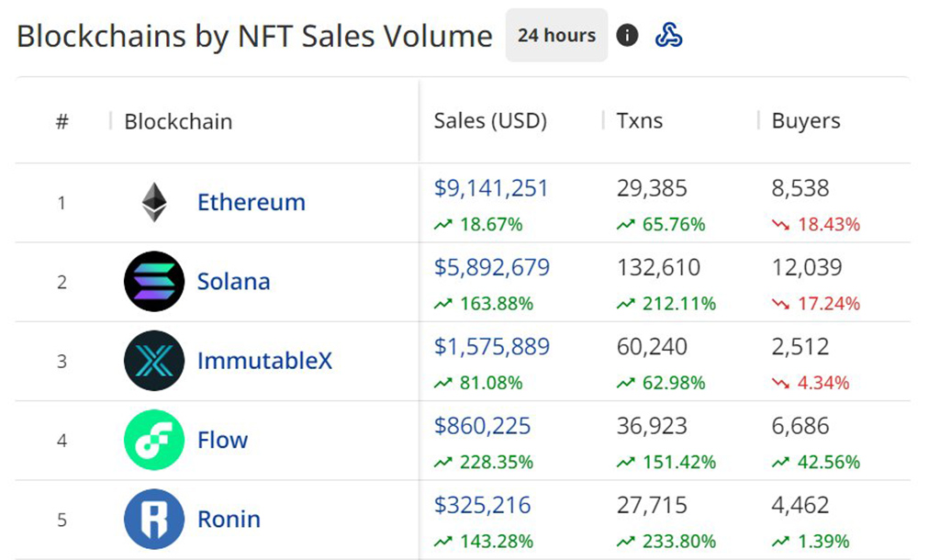Click ImmutableX sales change 81.08%
940x560 pixels.
click(x=478, y=383)
